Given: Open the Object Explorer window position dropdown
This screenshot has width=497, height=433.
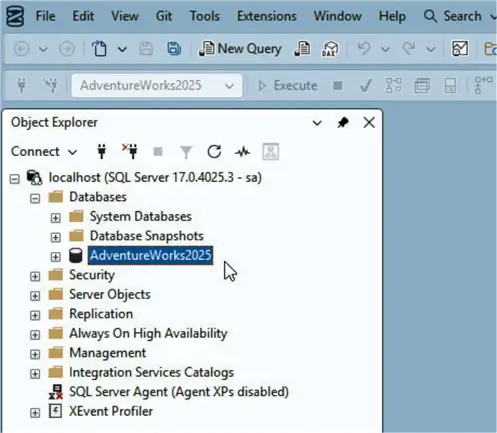Looking at the screenshot, I should (317, 123).
